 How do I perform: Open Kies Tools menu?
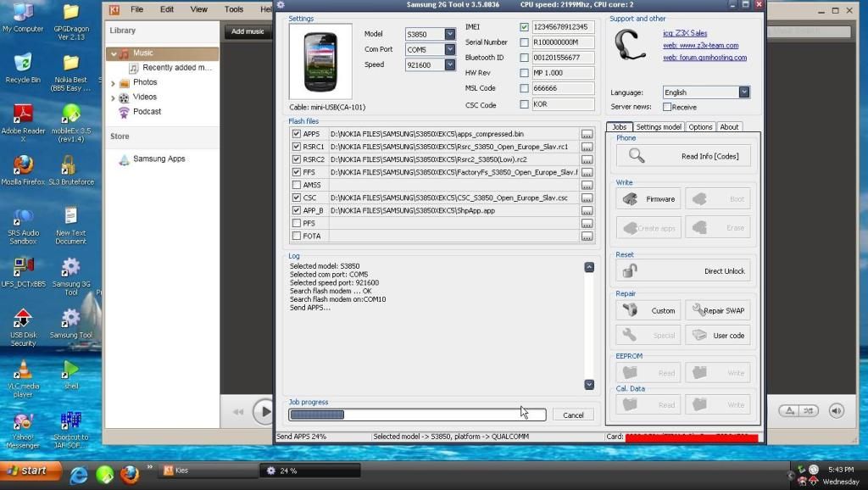click(234, 9)
